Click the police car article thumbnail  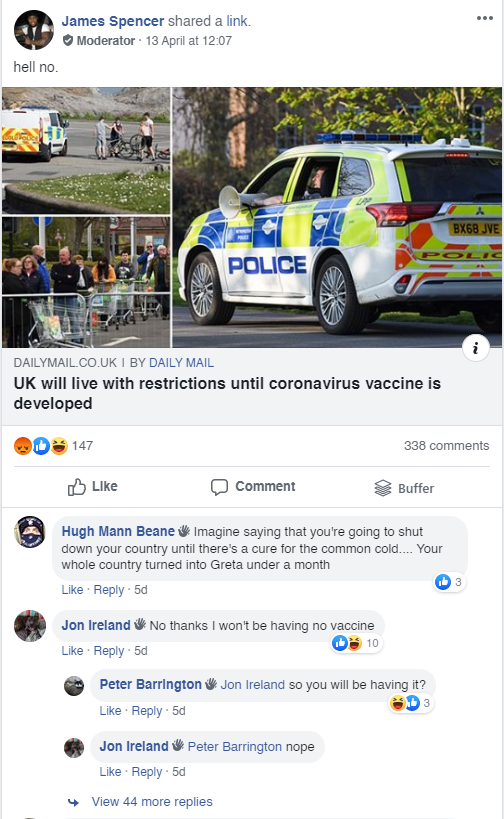[x=337, y=217]
